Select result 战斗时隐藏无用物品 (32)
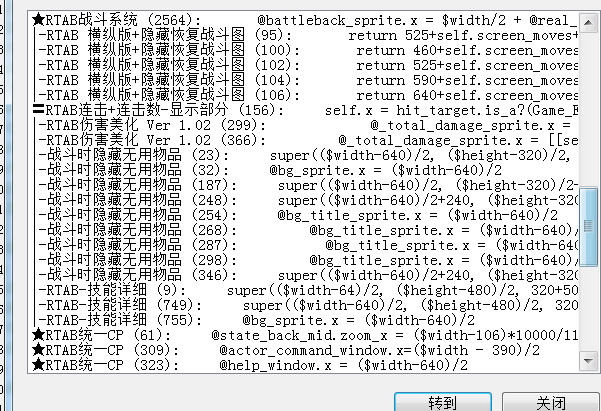Viewport: 601px width, 411px height. coord(304,170)
